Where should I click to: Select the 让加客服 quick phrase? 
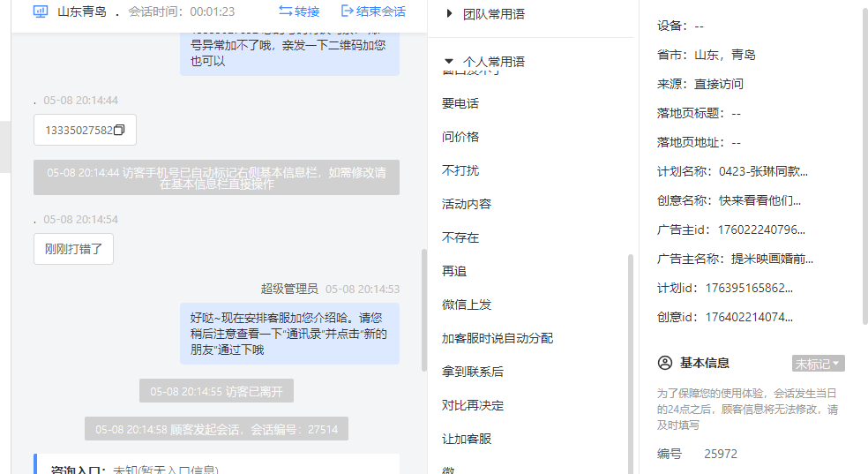pyautogui.click(x=467, y=439)
